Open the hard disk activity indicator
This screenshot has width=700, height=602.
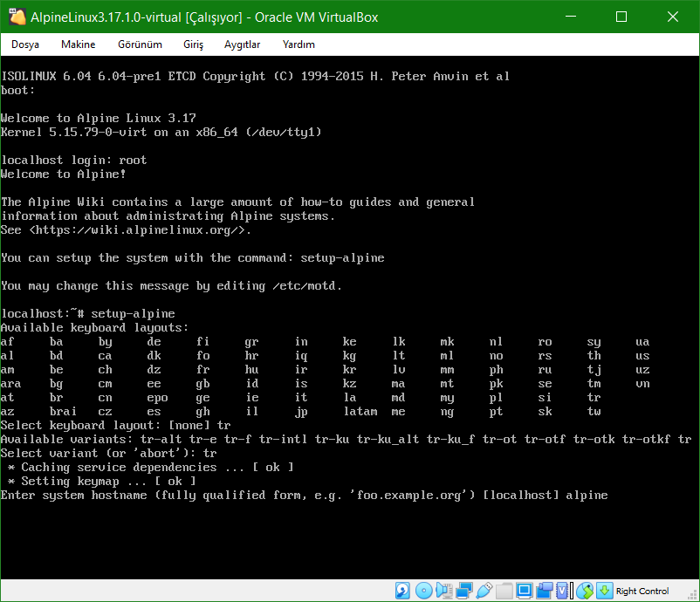[402, 591]
